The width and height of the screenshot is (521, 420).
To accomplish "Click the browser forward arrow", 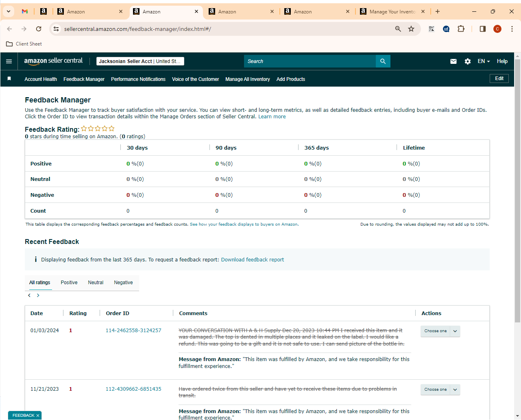I will point(24,29).
